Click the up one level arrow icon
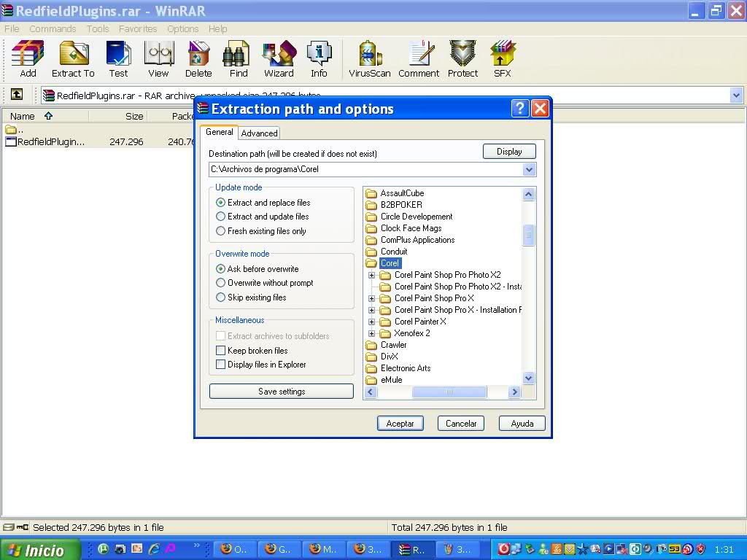This screenshot has width=747, height=560. click(17, 94)
